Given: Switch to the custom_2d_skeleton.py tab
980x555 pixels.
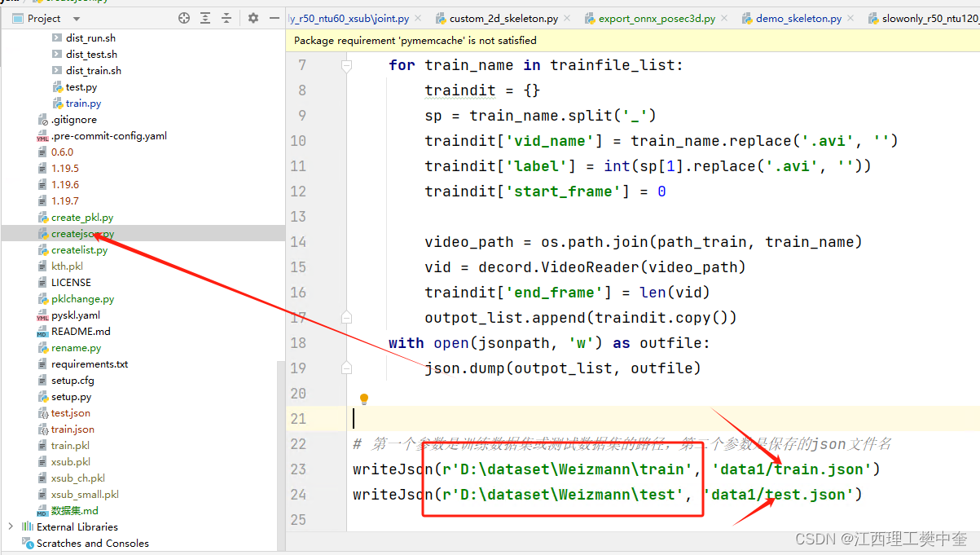Looking at the screenshot, I should 503,18.
